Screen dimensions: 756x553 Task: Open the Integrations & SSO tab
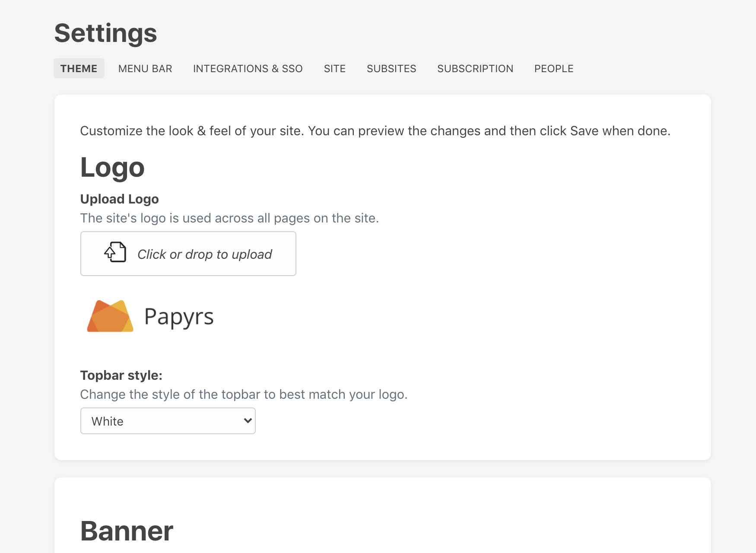(x=248, y=68)
